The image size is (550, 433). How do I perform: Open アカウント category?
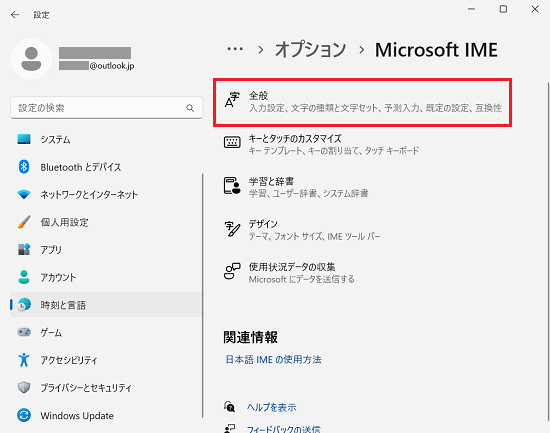[x=106, y=277]
